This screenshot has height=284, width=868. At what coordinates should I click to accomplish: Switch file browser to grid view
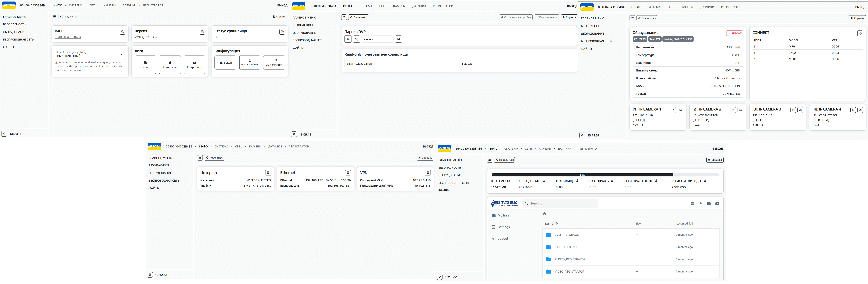[x=692, y=203]
